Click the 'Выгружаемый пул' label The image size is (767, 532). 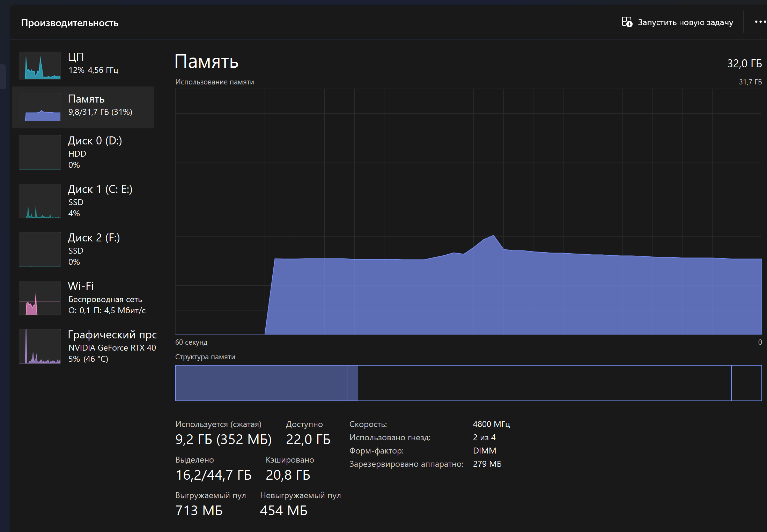pos(211,495)
